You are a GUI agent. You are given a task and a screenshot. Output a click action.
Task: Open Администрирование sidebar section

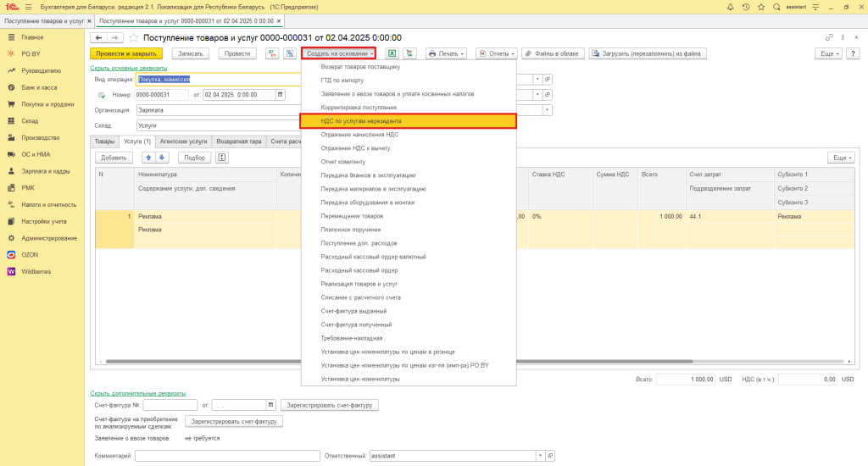point(48,238)
